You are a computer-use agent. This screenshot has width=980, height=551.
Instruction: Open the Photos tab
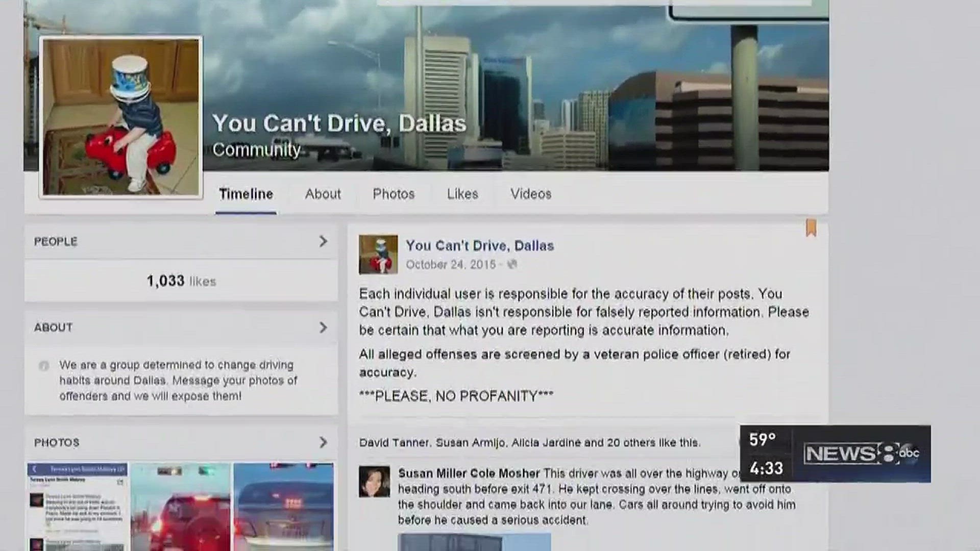tap(393, 194)
